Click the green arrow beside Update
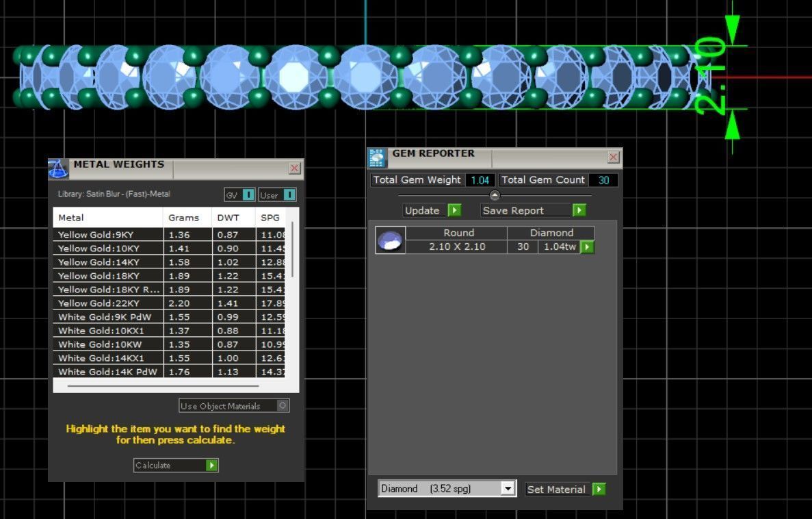Image resolution: width=812 pixels, height=519 pixels. click(454, 210)
